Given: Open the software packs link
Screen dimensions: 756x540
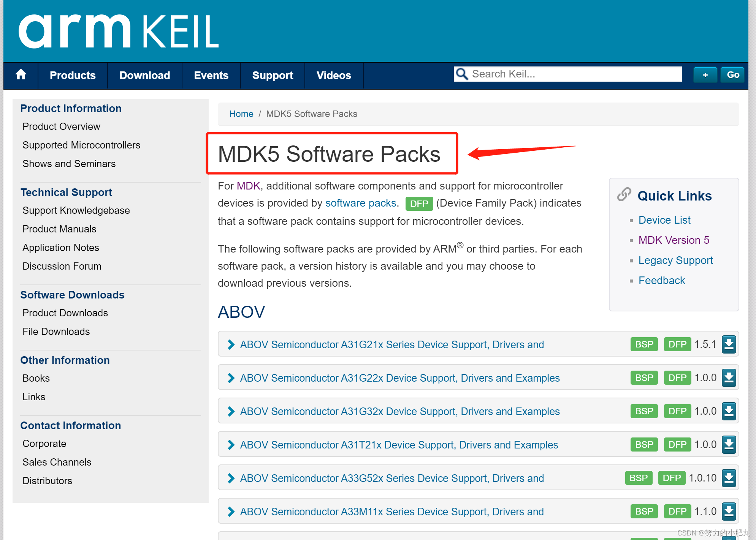Looking at the screenshot, I should point(361,203).
